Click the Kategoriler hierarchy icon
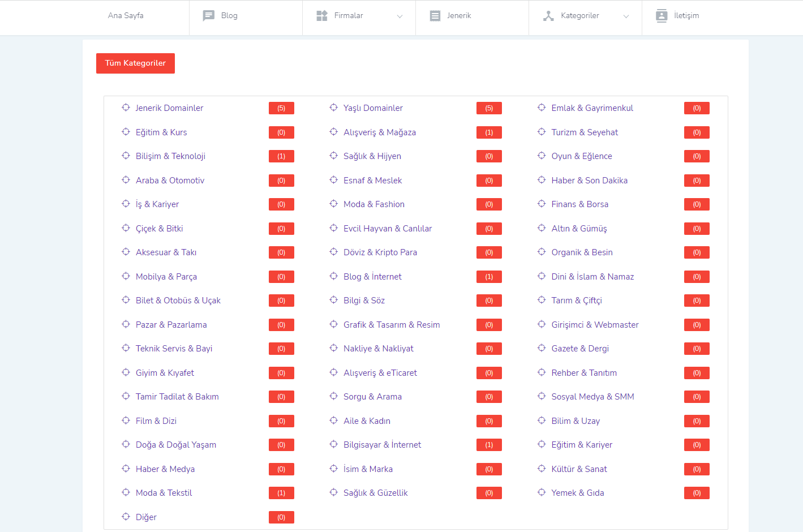803x532 pixels. point(548,16)
